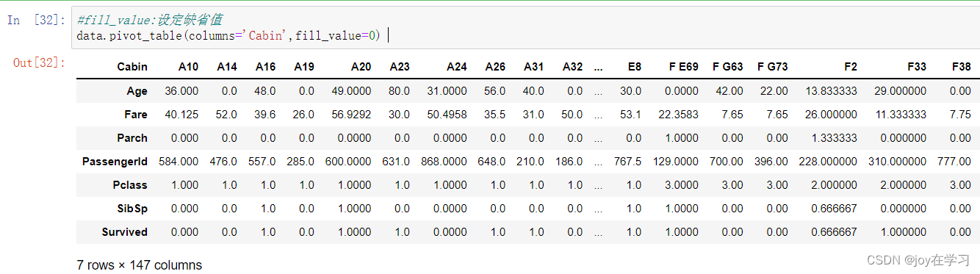Click the A23 column header
The width and height of the screenshot is (980, 274).
click(400, 67)
